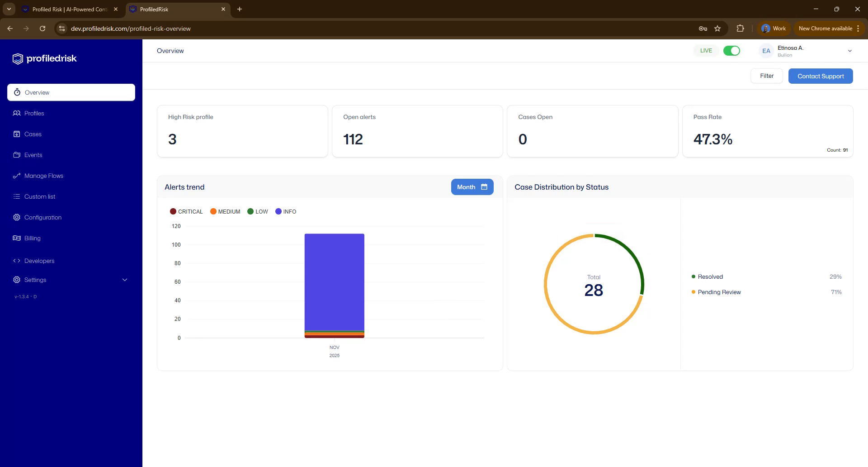Image resolution: width=868 pixels, height=467 pixels.
Task: Hide the INFO series via the chart legend
Action: [x=286, y=211]
